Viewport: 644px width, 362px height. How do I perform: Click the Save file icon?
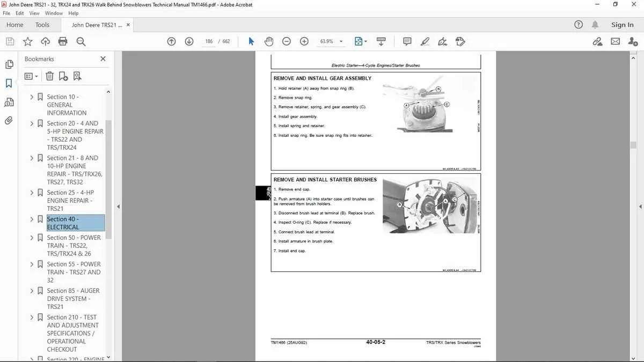(x=10, y=41)
